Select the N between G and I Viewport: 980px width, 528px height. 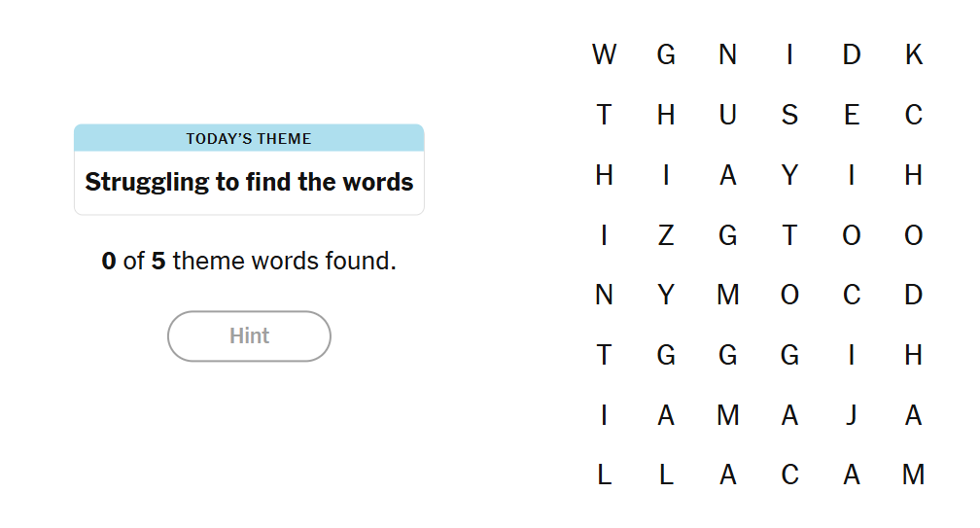pos(727,54)
